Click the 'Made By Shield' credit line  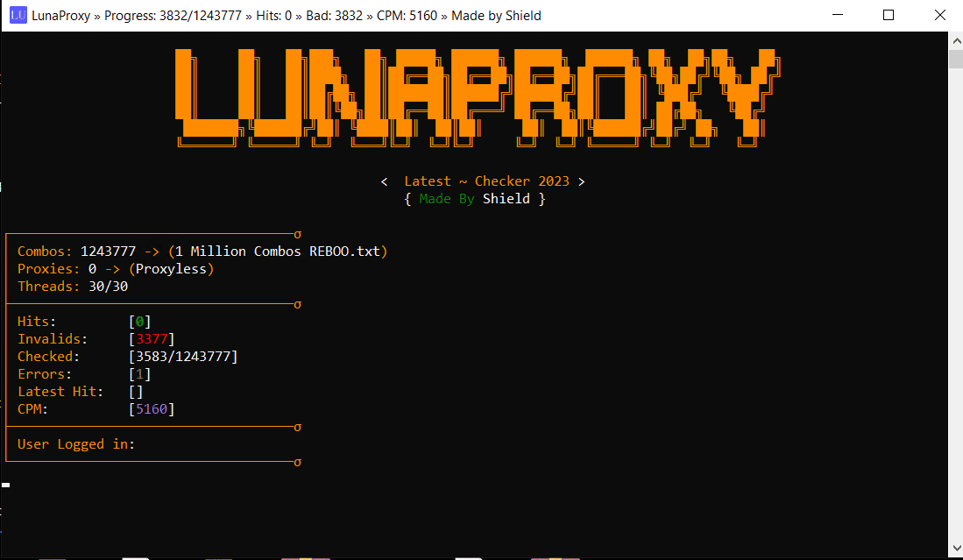pyautogui.click(x=474, y=199)
